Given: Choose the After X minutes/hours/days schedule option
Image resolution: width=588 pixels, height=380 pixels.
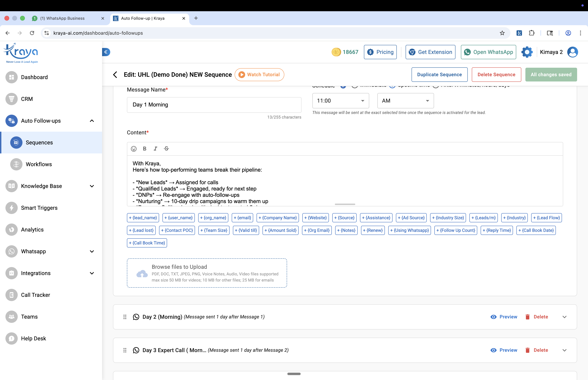Looking at the screenshot, I should (436, 85).
